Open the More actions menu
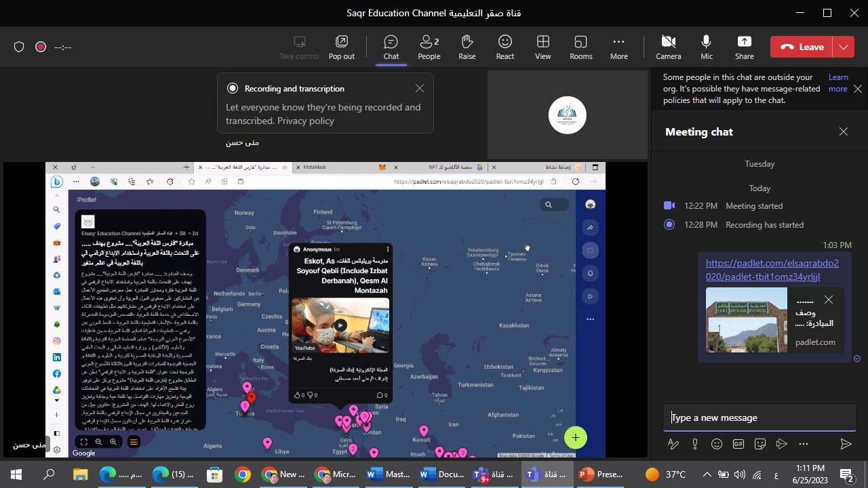 (x=619, y=47)
